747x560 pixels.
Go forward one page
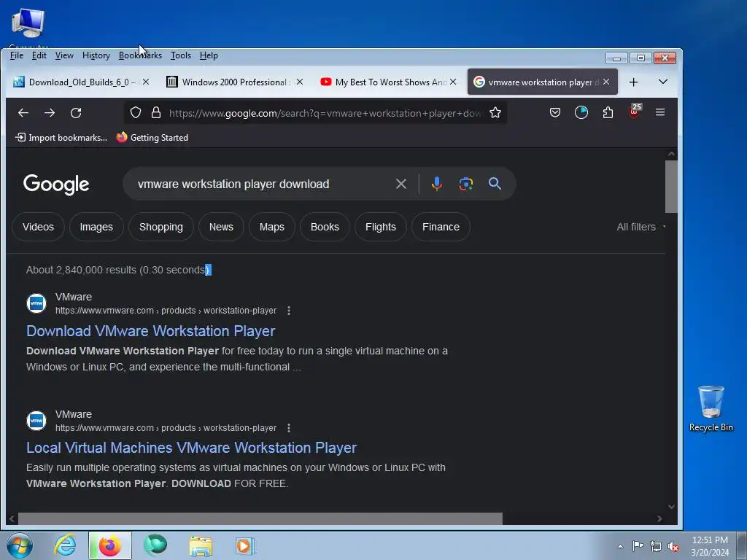coord(50,113)
